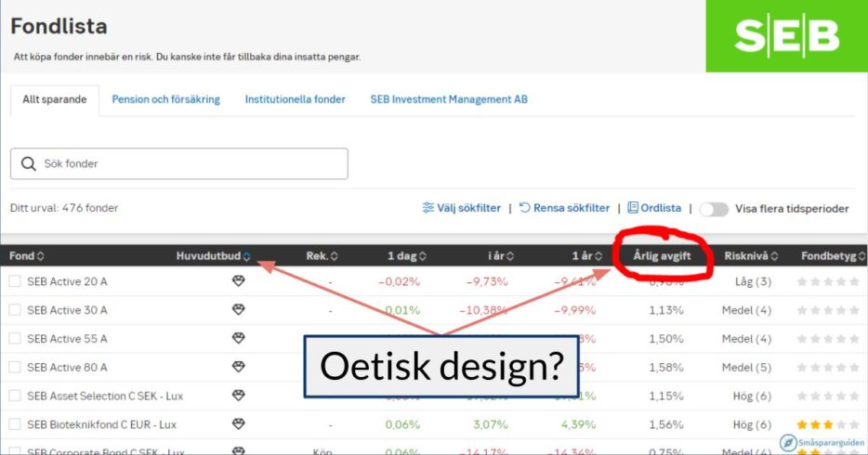Click the 1,50% annual fee value
The height and width of the screenshot is (455, 868).
click(666, 339)
